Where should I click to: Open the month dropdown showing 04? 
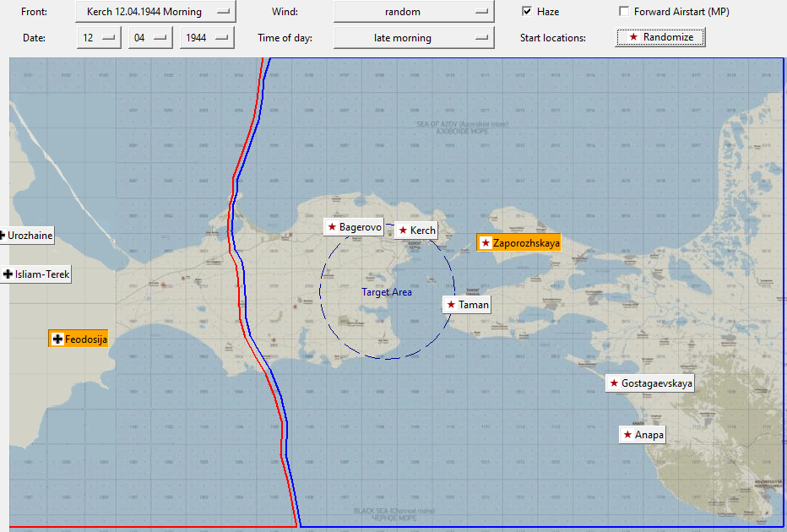150,38
